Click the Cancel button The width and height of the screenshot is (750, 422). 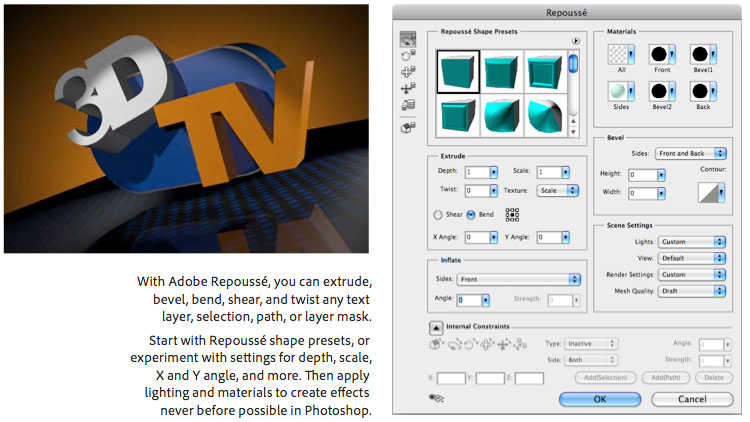point(692,399)
